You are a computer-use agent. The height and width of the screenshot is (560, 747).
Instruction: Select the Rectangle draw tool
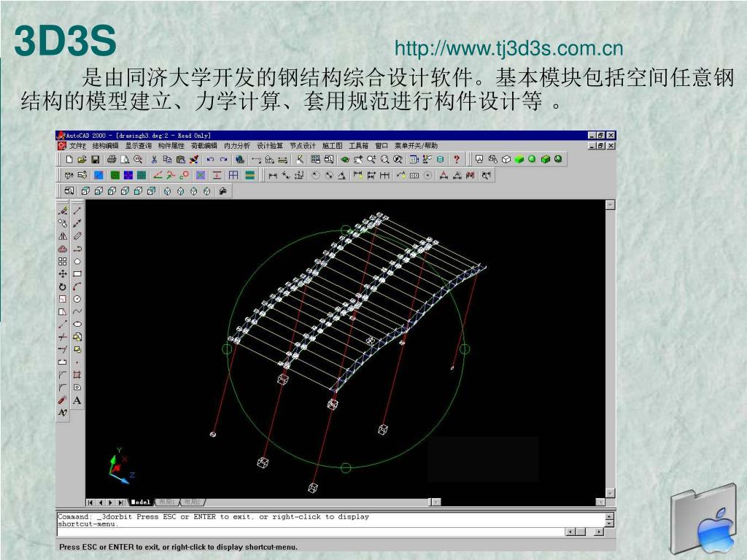(x=77, y=274)
